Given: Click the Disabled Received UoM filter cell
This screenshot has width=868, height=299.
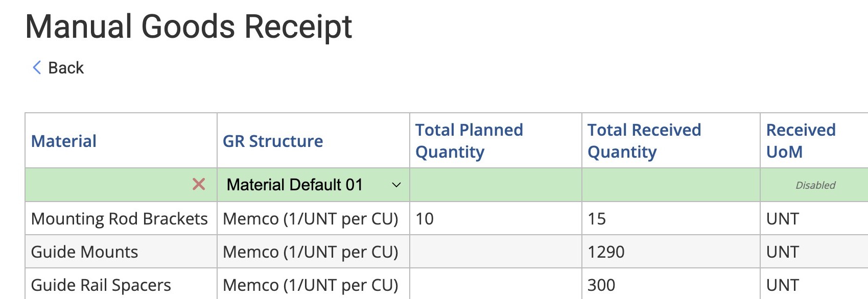Looking at the screenshot, I should click(814, 185).
